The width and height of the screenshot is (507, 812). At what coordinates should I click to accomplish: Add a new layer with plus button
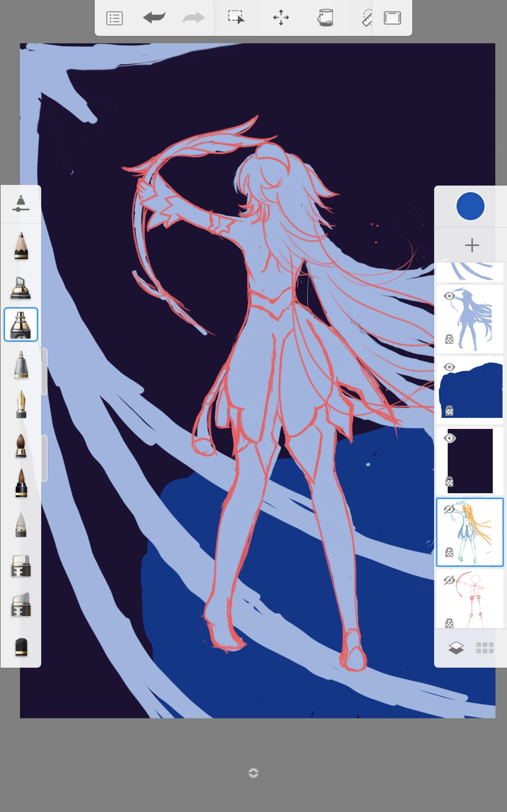coord(472,245)
